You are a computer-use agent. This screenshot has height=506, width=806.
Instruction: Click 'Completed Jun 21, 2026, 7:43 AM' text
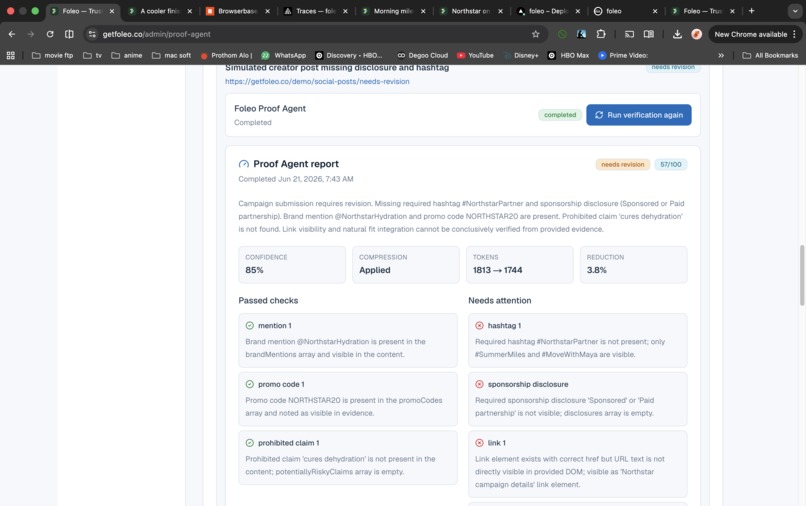(x=296, y=179)
